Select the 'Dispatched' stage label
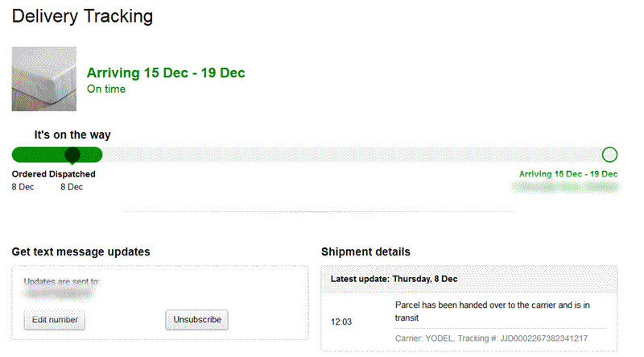644x357 pixels. coord(72,174)
